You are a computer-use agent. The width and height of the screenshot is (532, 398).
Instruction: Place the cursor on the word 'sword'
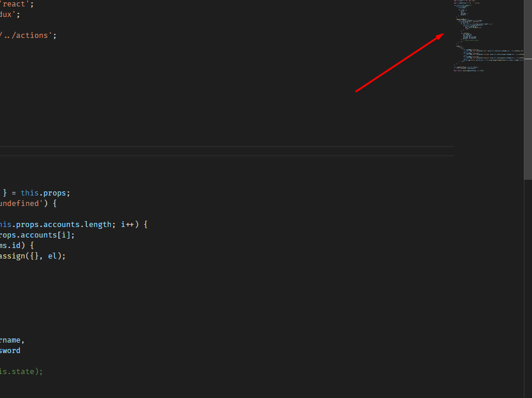(x=9, y=350)
